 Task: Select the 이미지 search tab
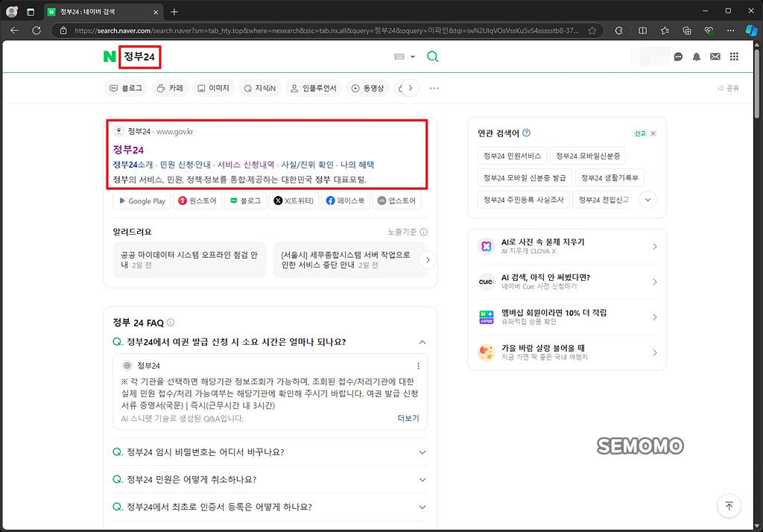[214, 88]
